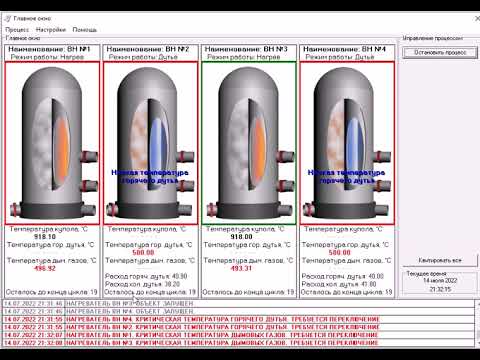The image size is (480, 360).
Task: Click the Наименование: ВН №2 header
Action: coord(148,49)
